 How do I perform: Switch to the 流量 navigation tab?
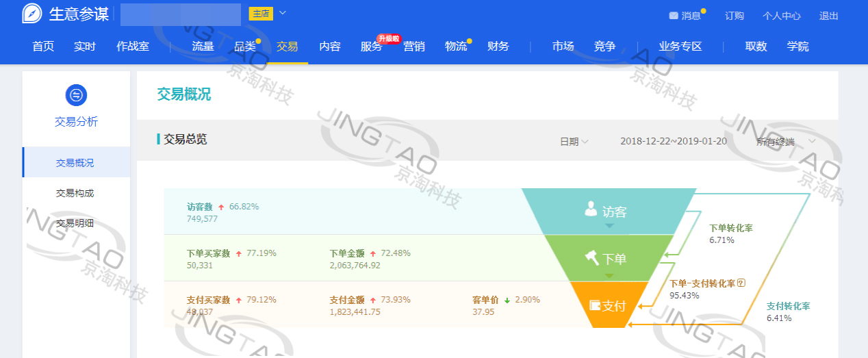click(203, 47)
